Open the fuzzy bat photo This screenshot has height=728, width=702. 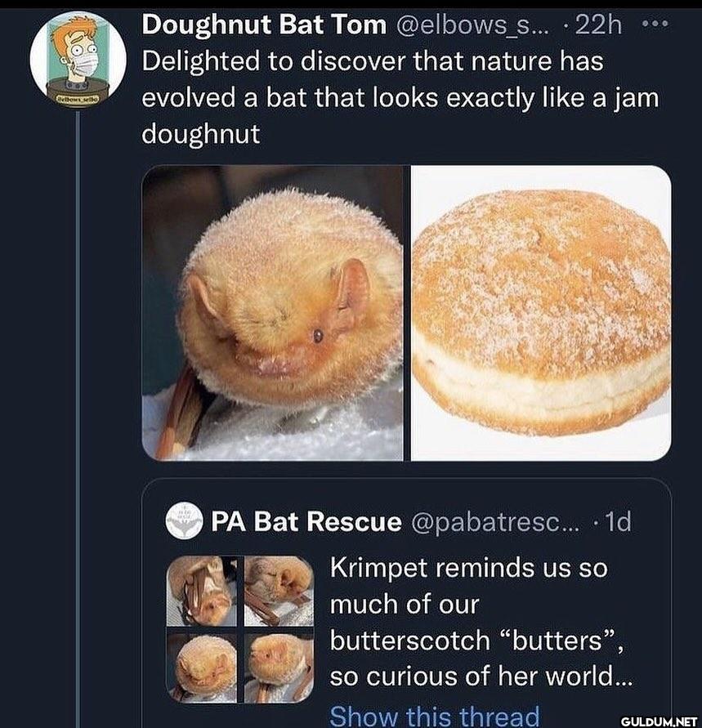pos(273,313)
